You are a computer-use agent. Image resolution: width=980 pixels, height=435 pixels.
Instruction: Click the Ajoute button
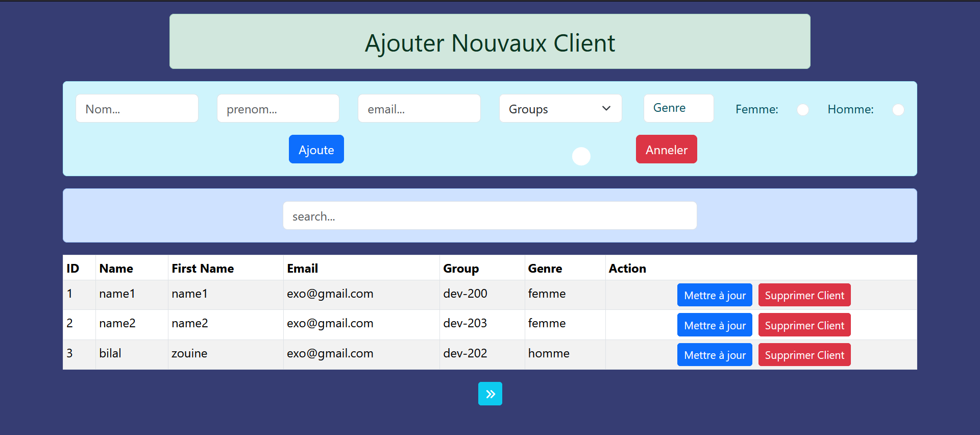(316, 150)
